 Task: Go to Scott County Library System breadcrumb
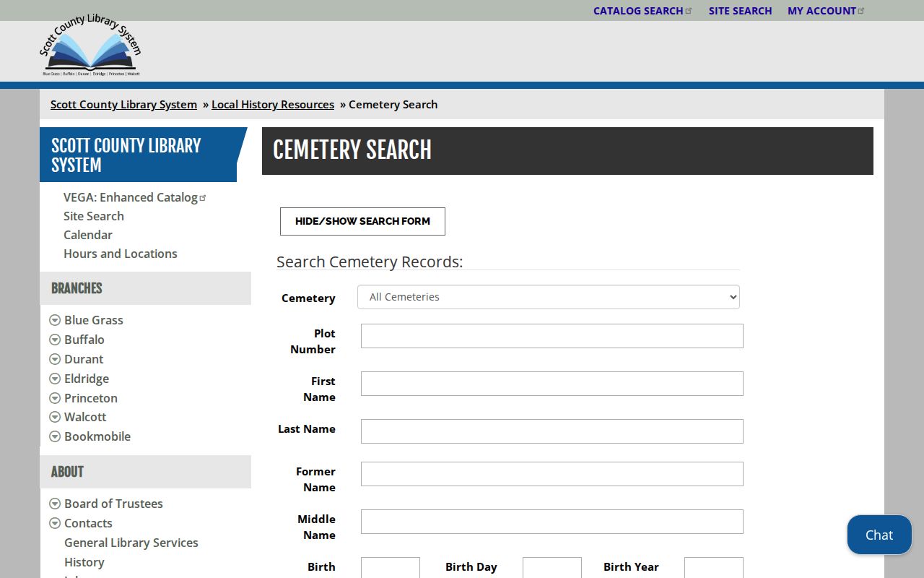[123, 105]
